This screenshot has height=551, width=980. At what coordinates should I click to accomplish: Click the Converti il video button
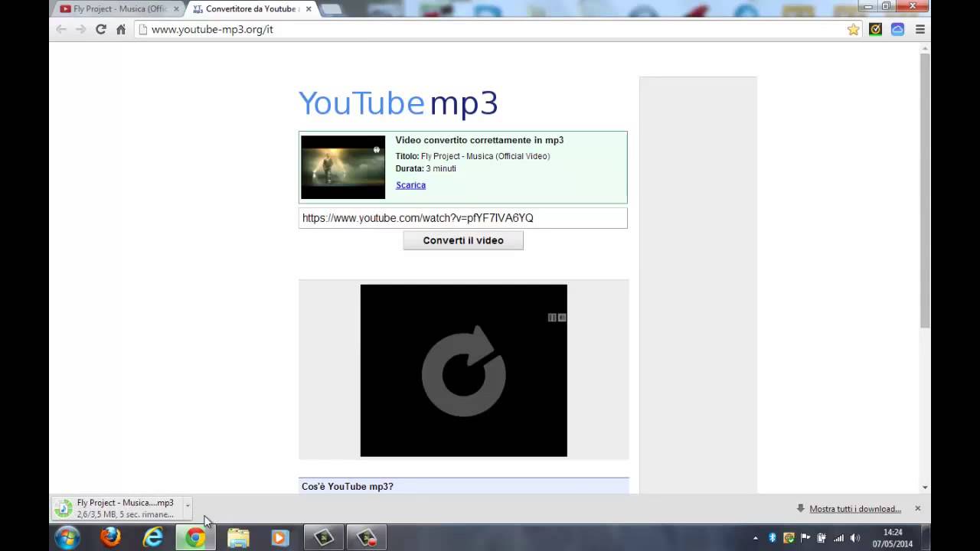463,240
